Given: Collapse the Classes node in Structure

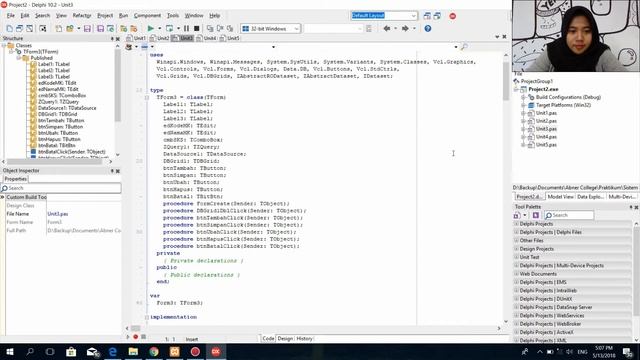Looking at the screenshot, I should pyautogui.click(x=4, y=45).
